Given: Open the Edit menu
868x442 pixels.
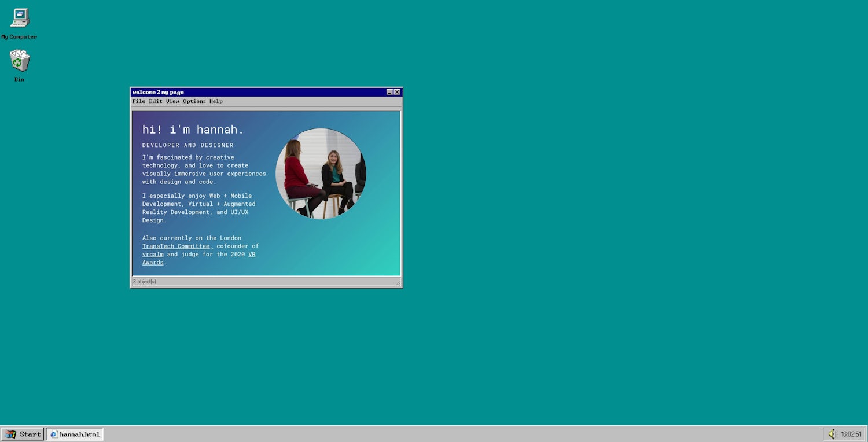Looking at the screenshot, I should coord(155,101).
